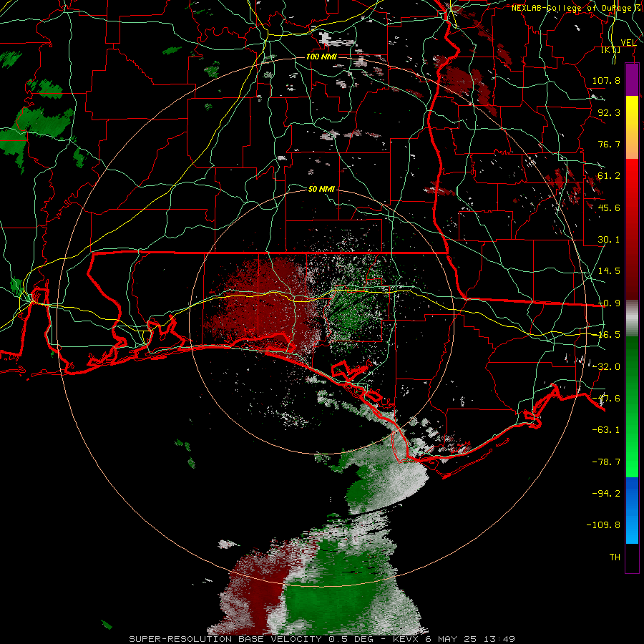
Task: Click the -63.1 legend value
Action: coord(606,430)
